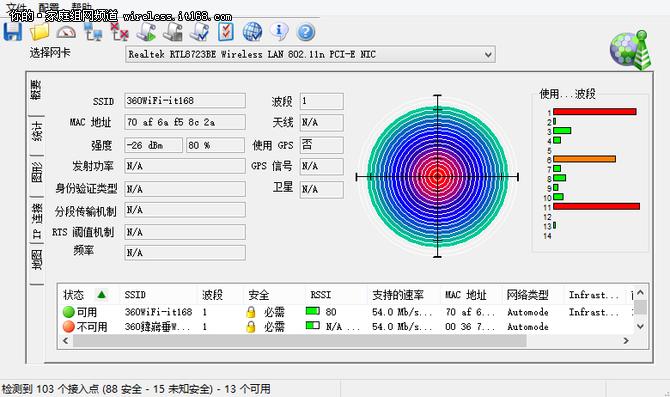The width and height of the screenshot is (670, 397).
Task: Click the horizontal scrollbar thumb
Action: (x=300, y=341)
